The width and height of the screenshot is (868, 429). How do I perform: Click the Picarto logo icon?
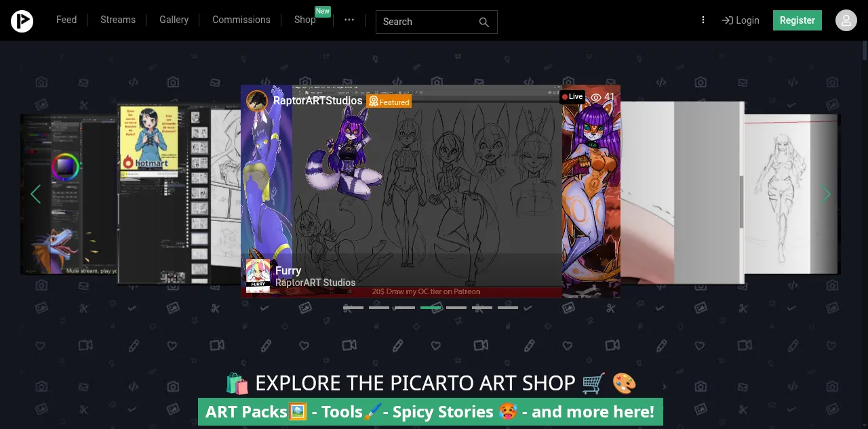pyautogui.click(x=22, y=21)
